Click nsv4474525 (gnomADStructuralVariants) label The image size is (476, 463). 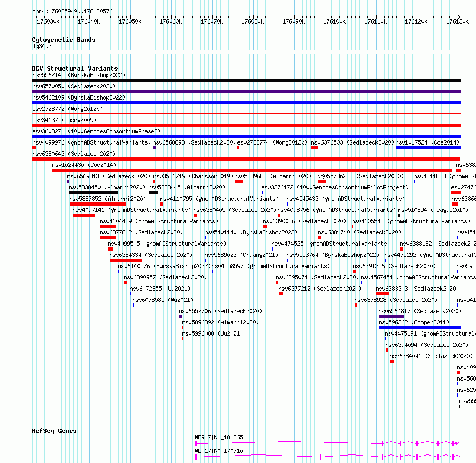[331, 244]
